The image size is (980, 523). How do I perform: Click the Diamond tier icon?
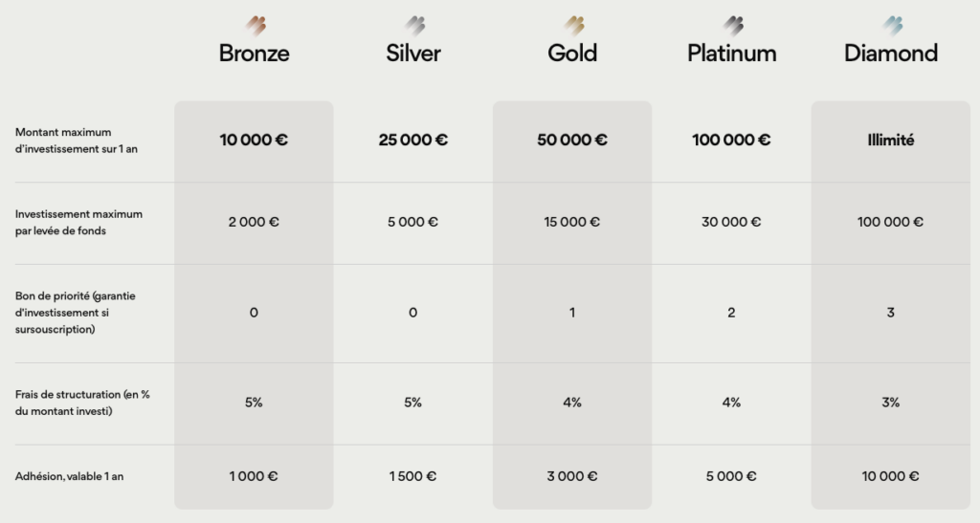(x=891, y=24)
